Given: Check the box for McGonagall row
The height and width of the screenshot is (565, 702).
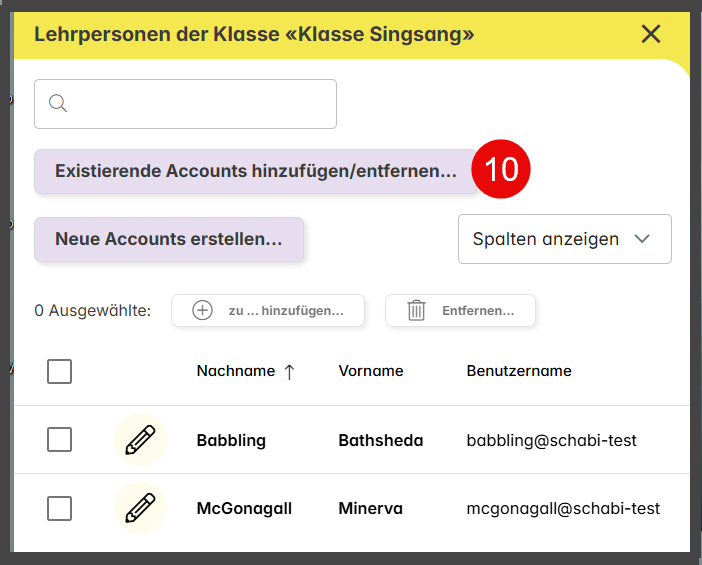Looking at the screenshot, I should [x=60, y=508].
